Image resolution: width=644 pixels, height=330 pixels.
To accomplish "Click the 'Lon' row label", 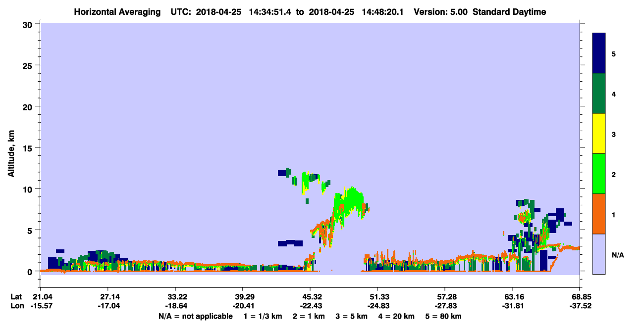I will [x=17, y=306].
